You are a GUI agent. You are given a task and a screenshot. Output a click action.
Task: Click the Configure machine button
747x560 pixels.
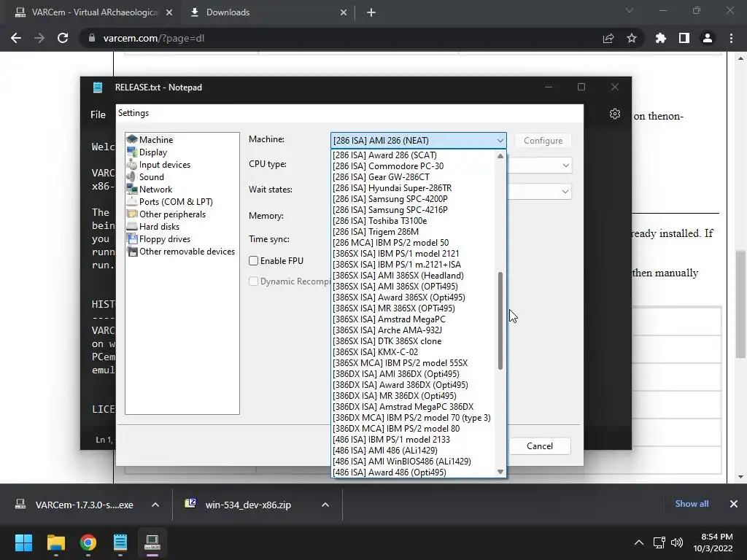(x=543, y=141)
